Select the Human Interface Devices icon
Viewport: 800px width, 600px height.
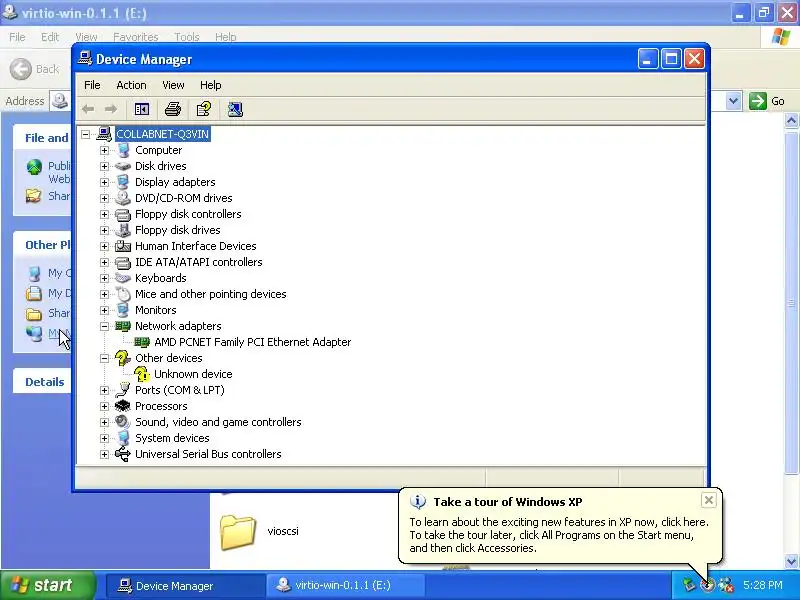[123, 246]
